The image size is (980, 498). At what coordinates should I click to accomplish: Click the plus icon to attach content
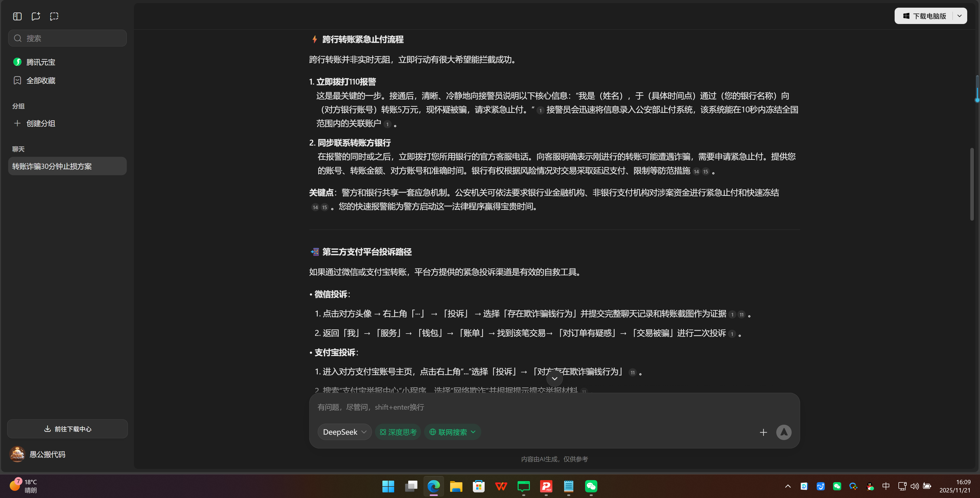(x=764, y=432)
